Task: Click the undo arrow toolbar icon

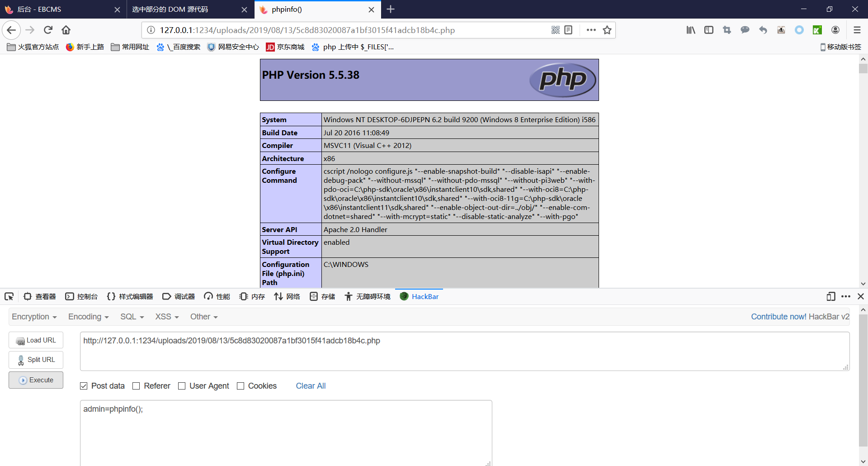Action: click(x=763, y=30)
